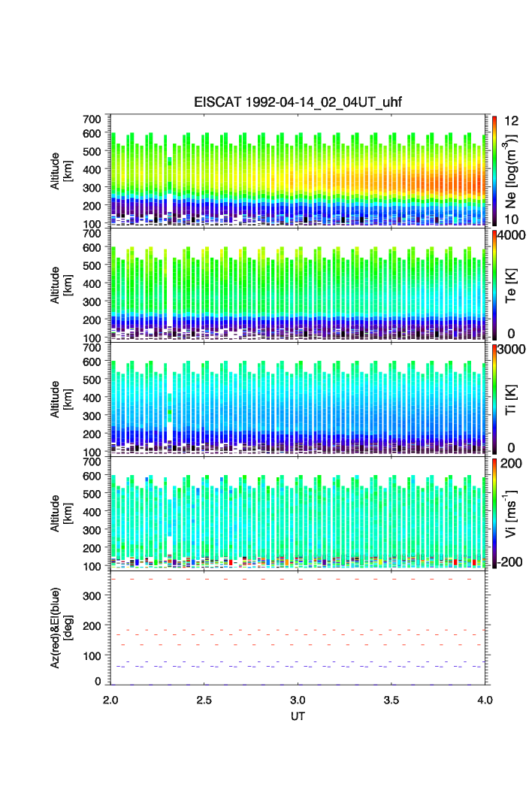This screenshot has height=799, width=532.
Task: Click the 4000 value on Te color bar
Action: tap(512, 235)
